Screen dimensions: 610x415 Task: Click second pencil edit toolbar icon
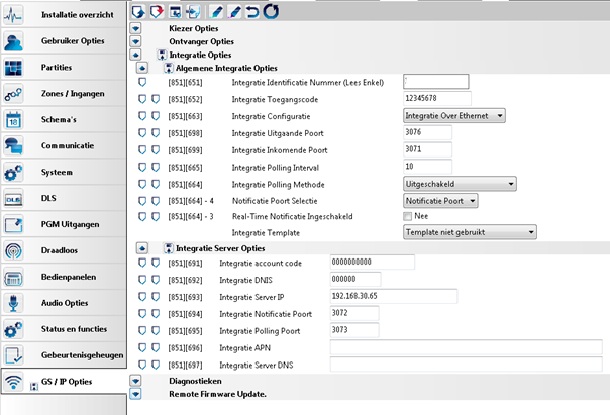click(x=234, y=12)
